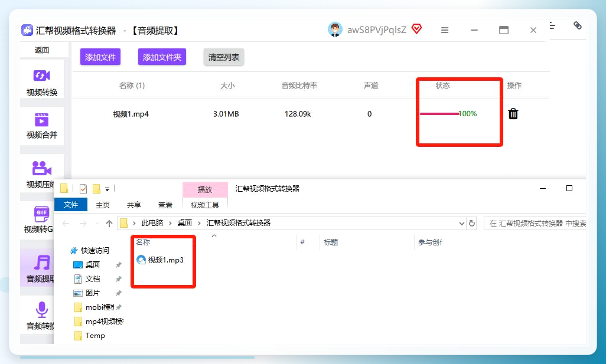Open the mobi folder in sidebar

(x=95, y=307)
